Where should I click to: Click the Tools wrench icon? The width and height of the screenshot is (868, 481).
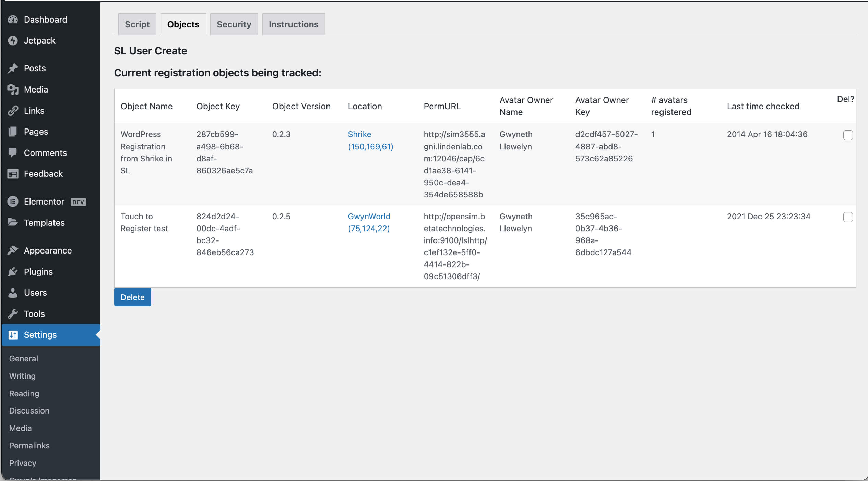pos(13,314)
